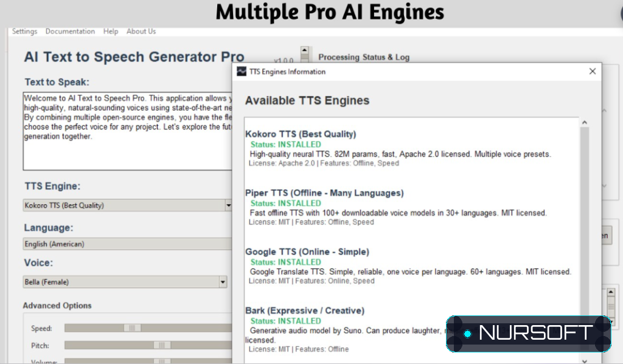623x364 pixels.
Task: Close the TTS Engines Information dialog
Action: point(593,72)
